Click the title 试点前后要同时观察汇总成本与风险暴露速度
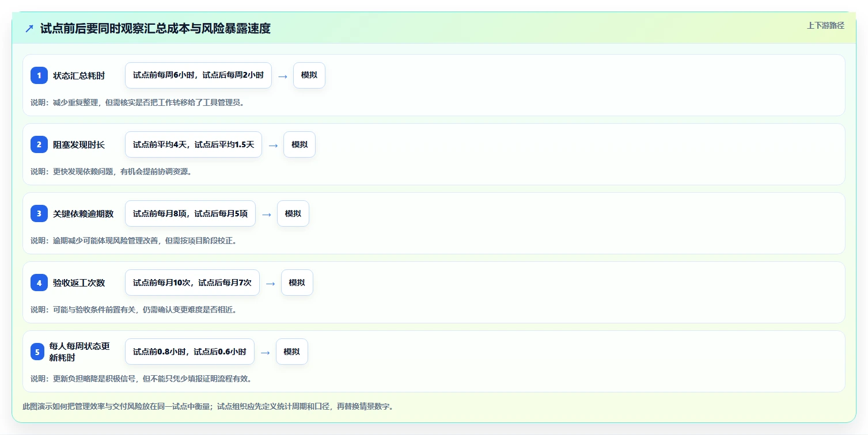Screen dimensions: 868x435 tap(156, 28)
